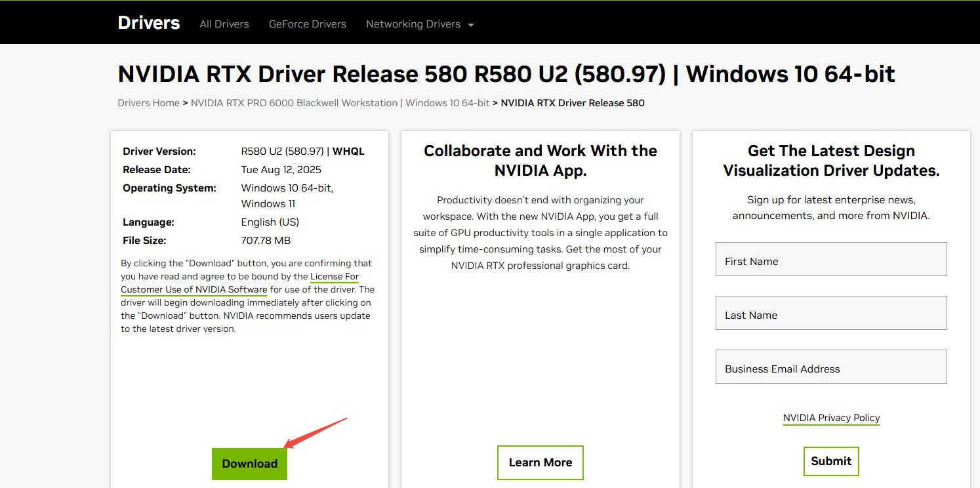This screenshot has width=980, height=488.
Task: Open the GeForce Drivers nav item
Action: (307, 24)
